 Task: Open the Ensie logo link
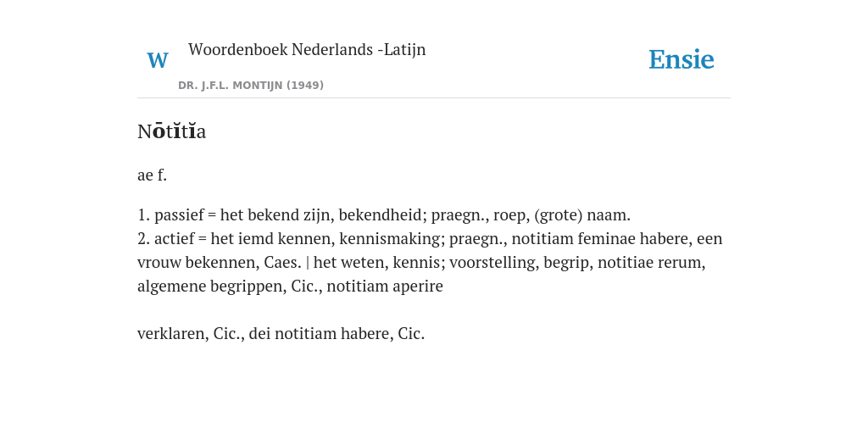point(681,59)
